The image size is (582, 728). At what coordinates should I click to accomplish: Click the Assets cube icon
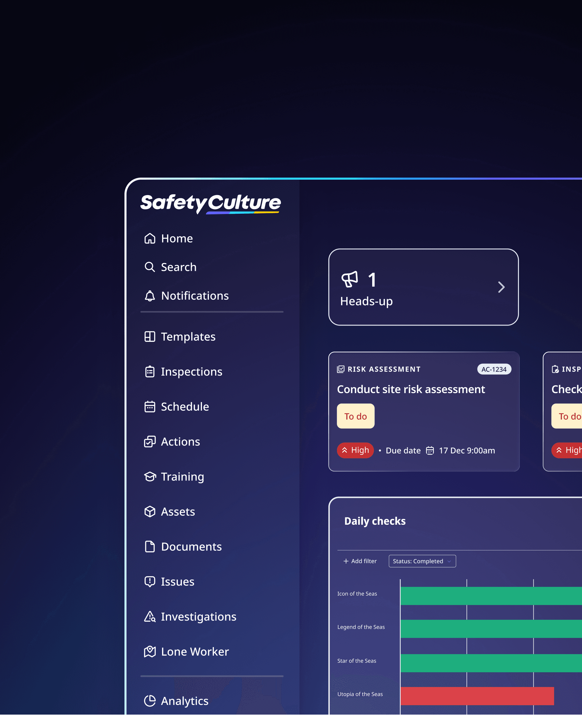tap(150, 512)
